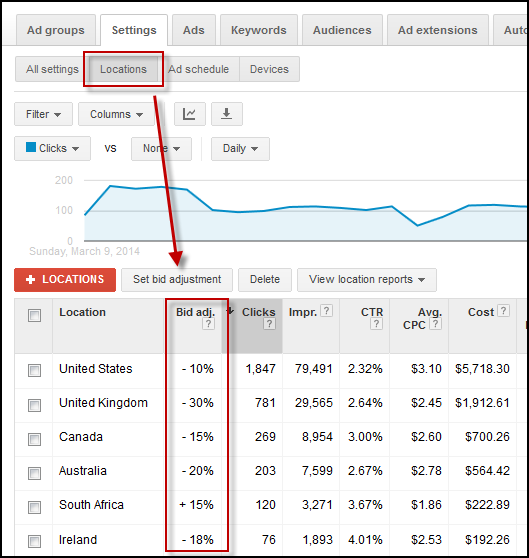Click the - 10% bid adjustment cell
Viewport: 529px width, 558px height.
[198, 369]
